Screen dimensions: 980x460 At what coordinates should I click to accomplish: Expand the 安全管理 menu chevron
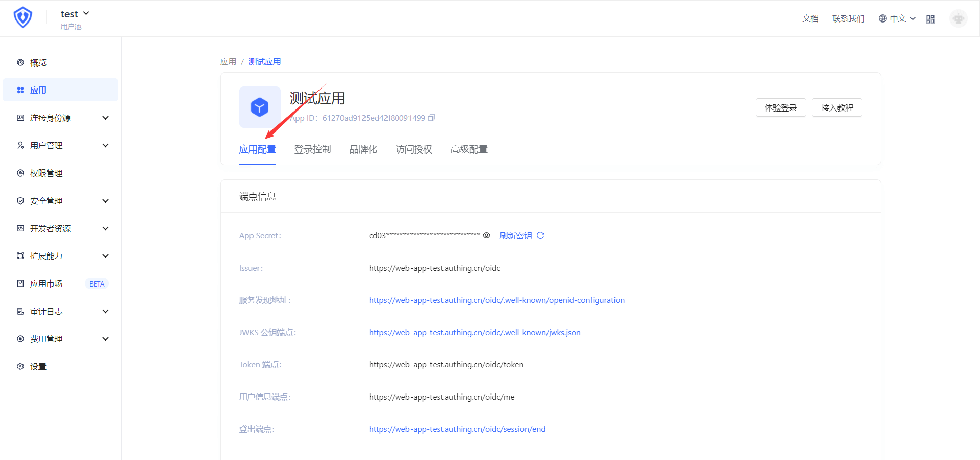click(x=106, y=201)
